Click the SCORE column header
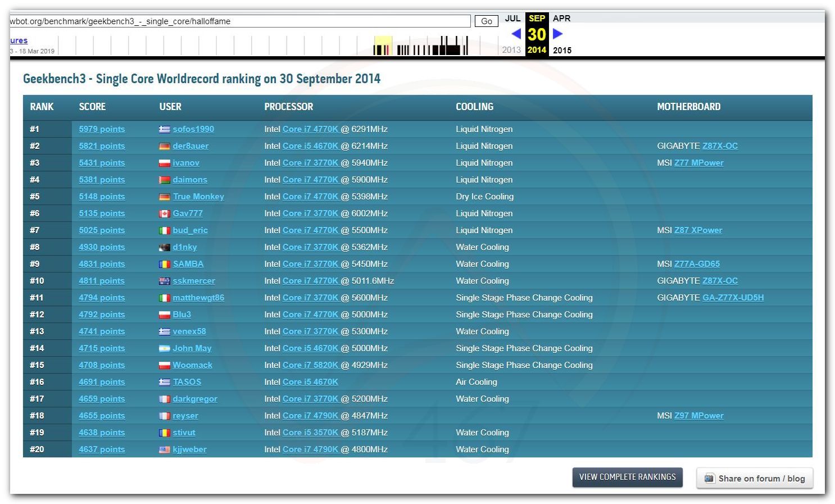Image resolution: width=835 pixels, height=504 pixels. [x=92, y=107]
